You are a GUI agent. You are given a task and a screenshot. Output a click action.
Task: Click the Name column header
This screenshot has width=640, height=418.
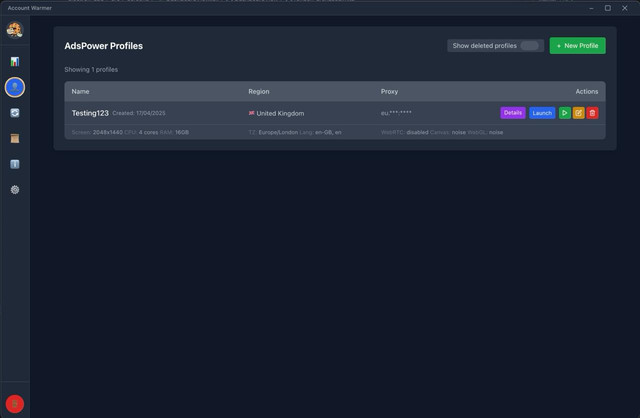[80, 91]
